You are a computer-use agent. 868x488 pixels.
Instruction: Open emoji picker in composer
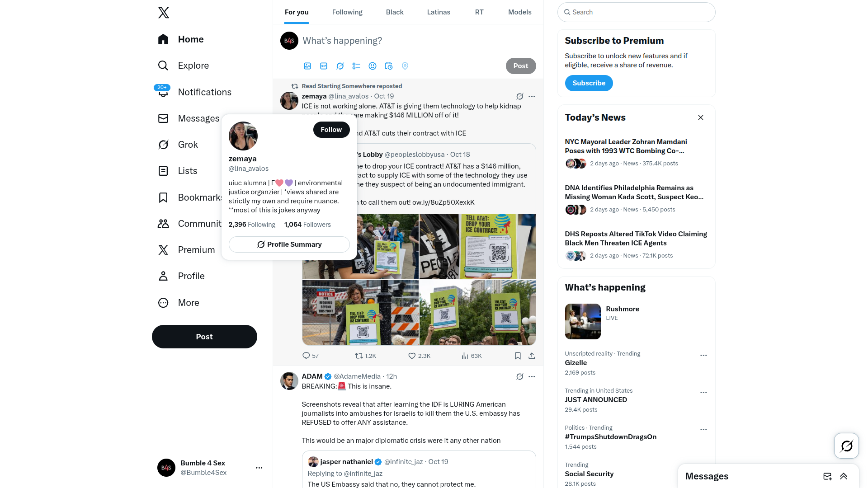tap(373, 66)
